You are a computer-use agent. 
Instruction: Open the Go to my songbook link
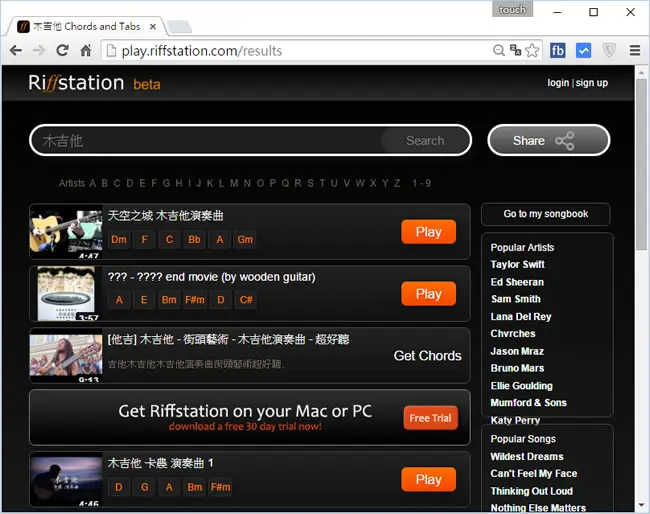(546, 214)
